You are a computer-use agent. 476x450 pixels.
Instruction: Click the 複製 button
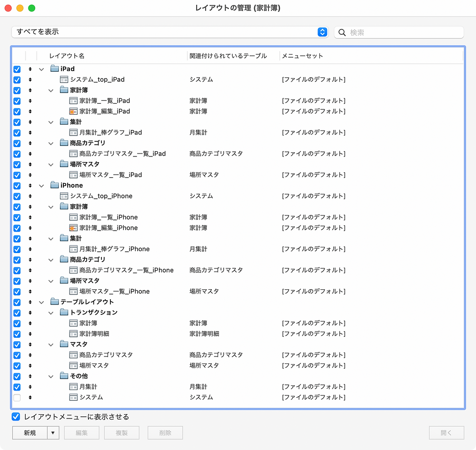[122, 433]
